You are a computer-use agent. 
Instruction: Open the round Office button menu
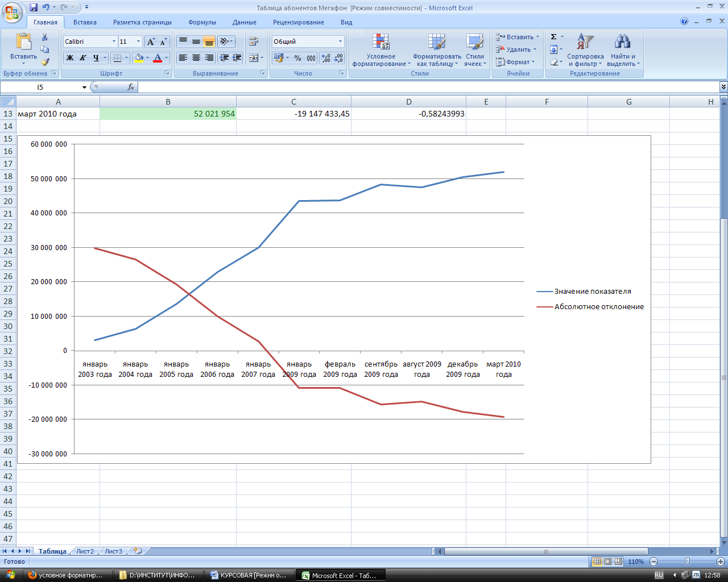[x=13, y=12]
